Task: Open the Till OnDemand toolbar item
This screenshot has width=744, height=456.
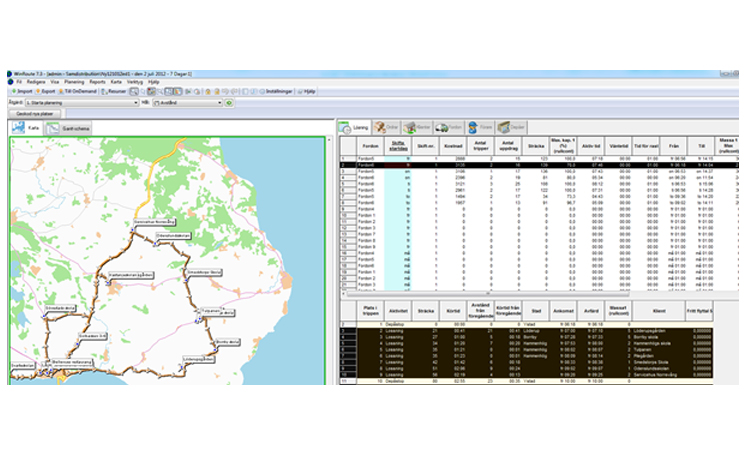Action: pos(76,90)
